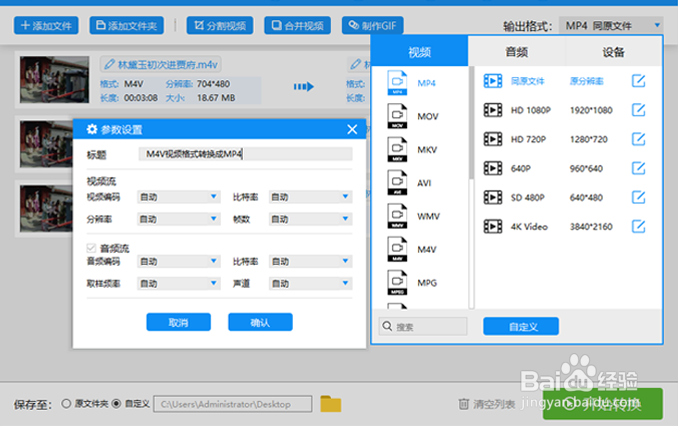Switch to the 音频 tab
This screenshot has width=678, height=426.
click(x=517, y=52)
